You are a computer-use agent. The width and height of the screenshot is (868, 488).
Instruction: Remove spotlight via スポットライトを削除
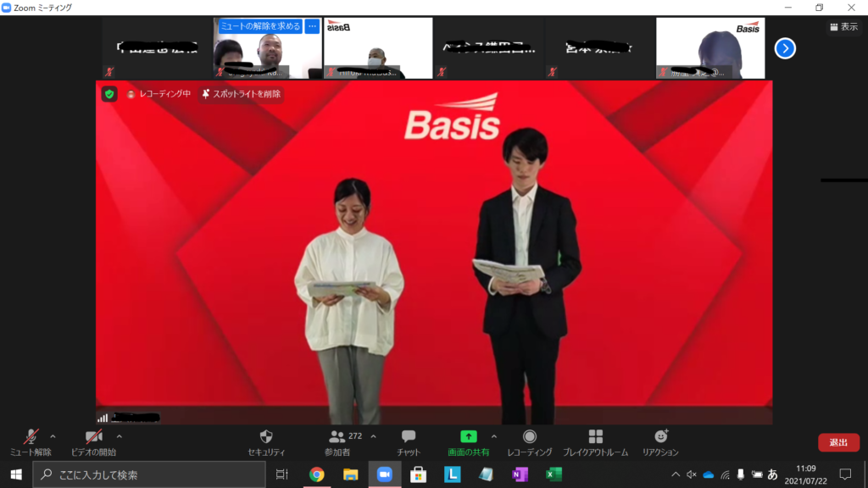click(241, 94)
